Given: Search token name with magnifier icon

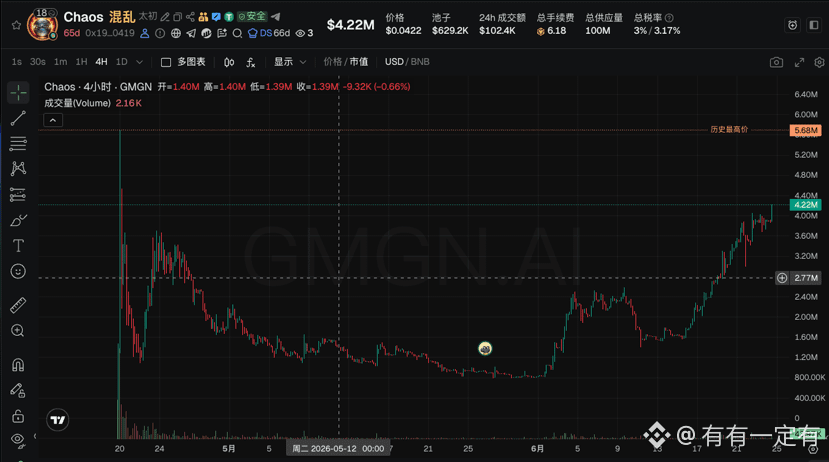Looking at the screenshot, I should pos(237,33).
